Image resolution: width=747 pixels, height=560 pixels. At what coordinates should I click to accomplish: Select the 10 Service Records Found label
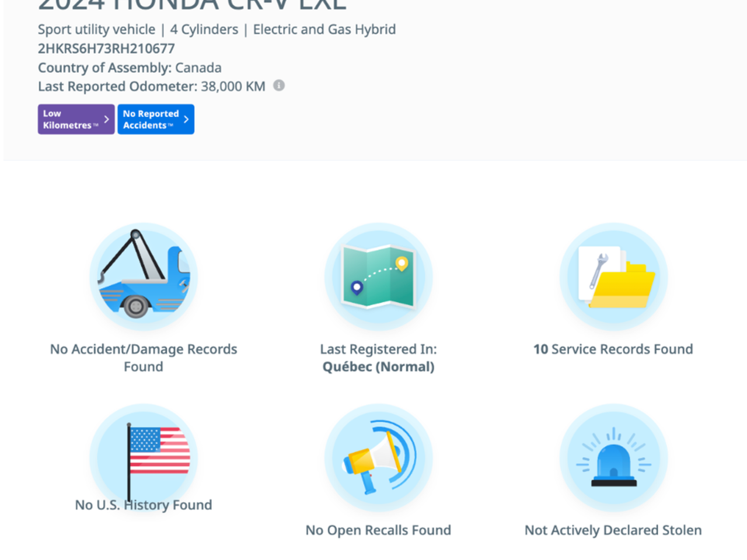click(613, 349)
